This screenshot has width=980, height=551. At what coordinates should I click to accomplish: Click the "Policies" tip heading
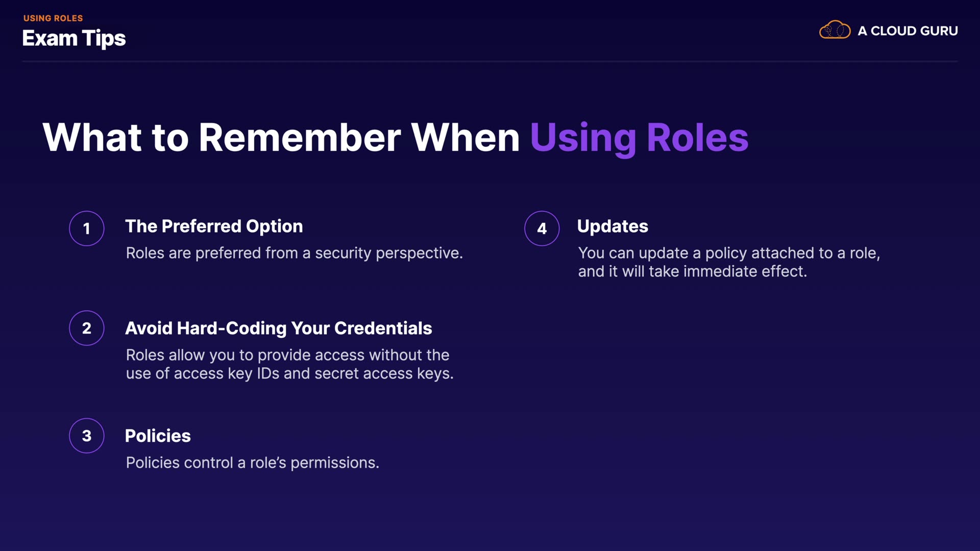click(x=158, y=436)
